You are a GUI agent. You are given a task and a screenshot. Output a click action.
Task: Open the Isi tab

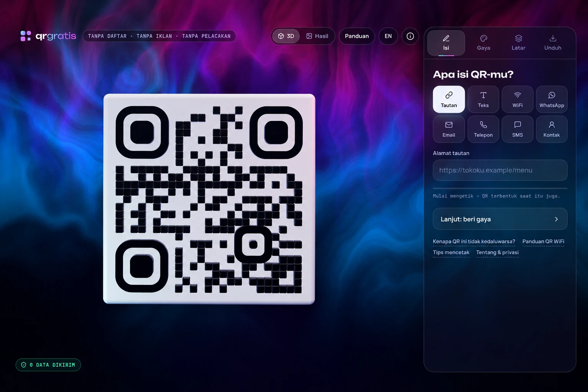(446, 43)
